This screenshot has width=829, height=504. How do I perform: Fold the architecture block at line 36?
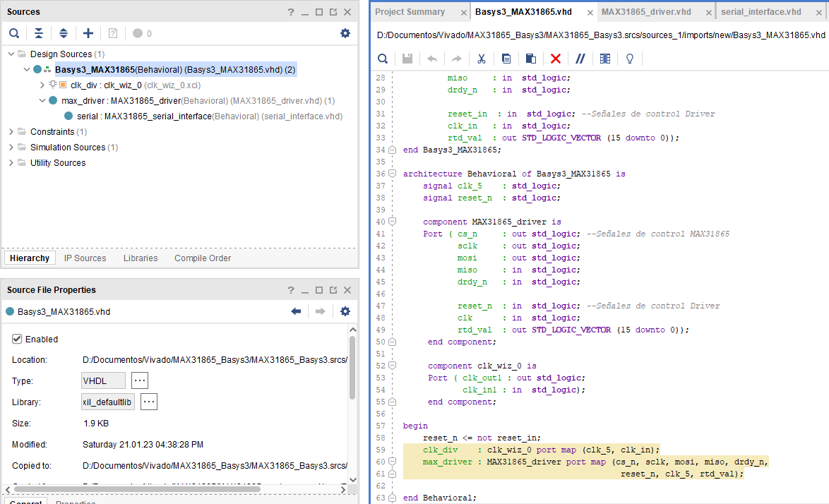tap(393, 173)
